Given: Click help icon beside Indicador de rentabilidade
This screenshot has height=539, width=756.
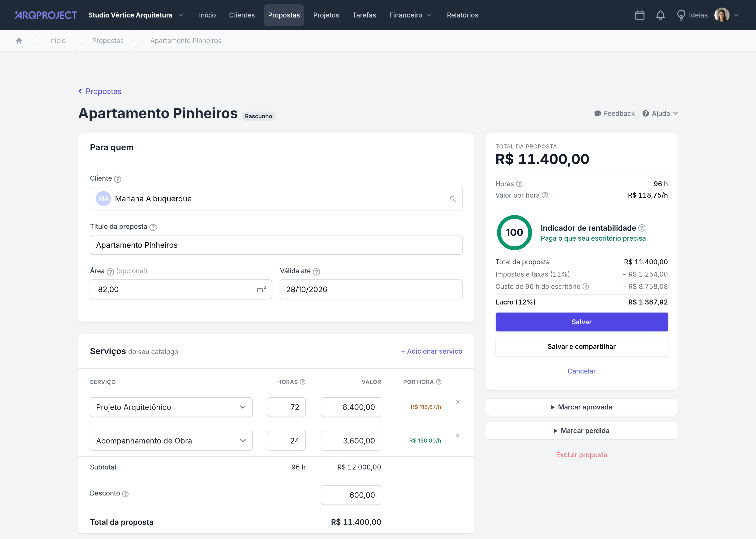Looking at the screenshot, I should pos(642,228).
